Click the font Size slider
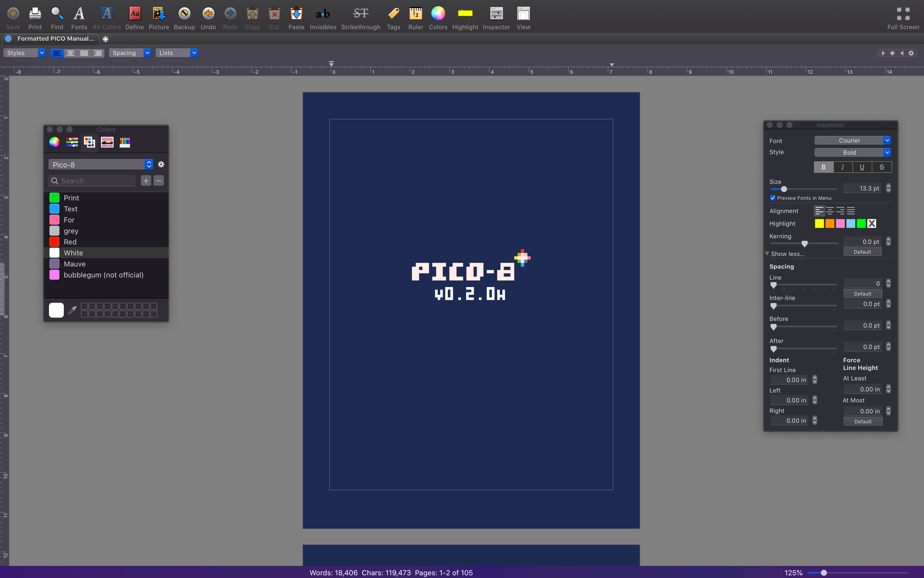Viewport: 924px width, 578px height. 803,189
